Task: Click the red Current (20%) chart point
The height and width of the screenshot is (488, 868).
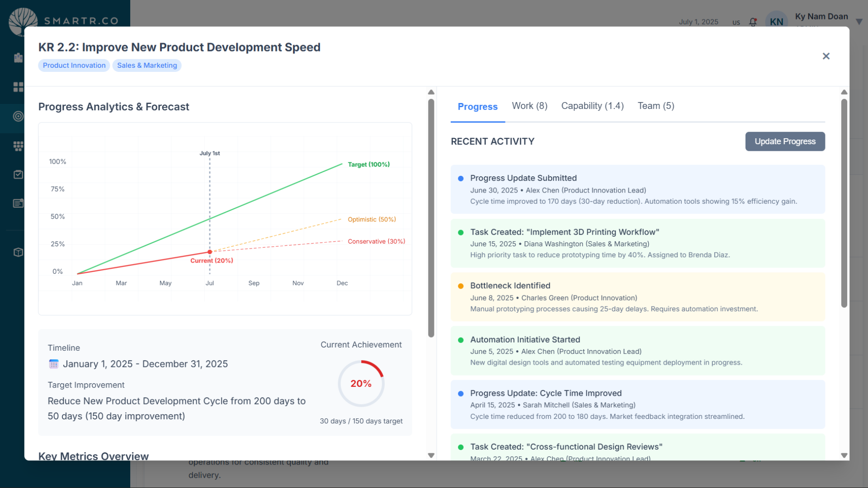Action: [210, 252]
